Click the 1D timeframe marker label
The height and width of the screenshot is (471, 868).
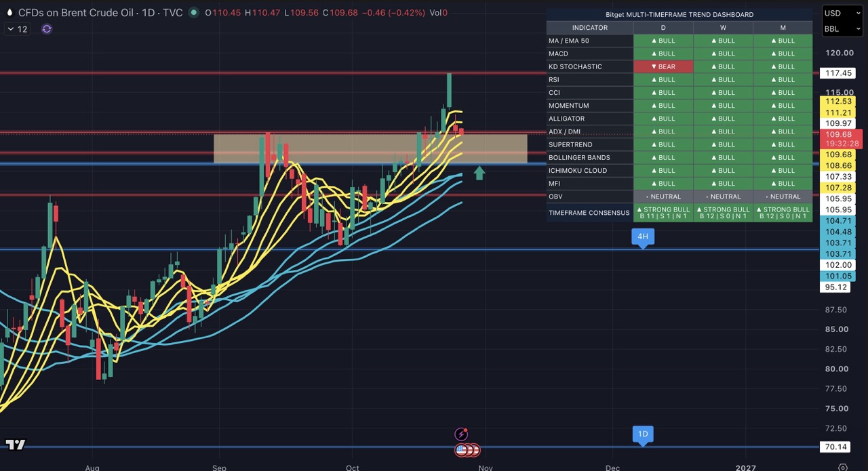point(643,434)
